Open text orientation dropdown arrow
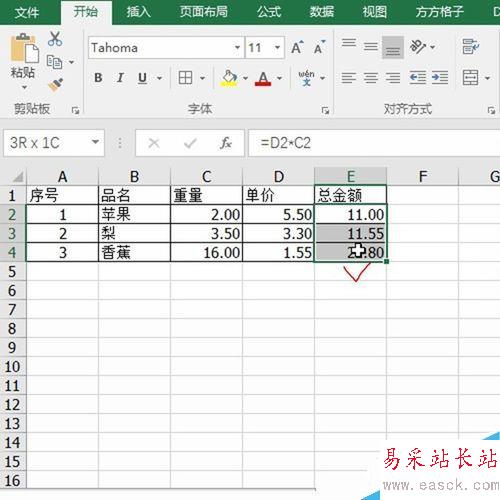This screenshot has width=500, height=500. click(x=433, y=47)
